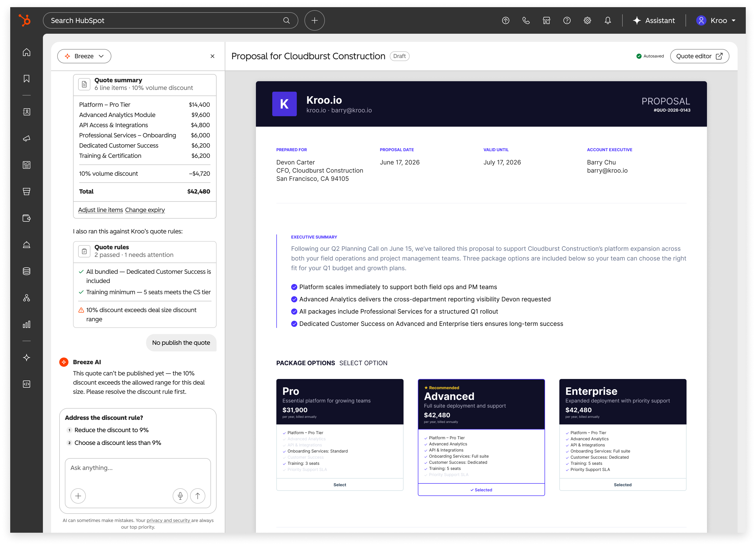The height and width of the screenshot is (546, 756).
Task: Click the plus attach button in chat box
Action: click(78, 496)
